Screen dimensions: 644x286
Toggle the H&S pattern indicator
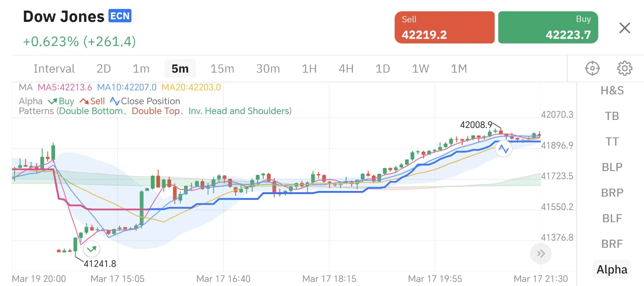pos(612,90)
